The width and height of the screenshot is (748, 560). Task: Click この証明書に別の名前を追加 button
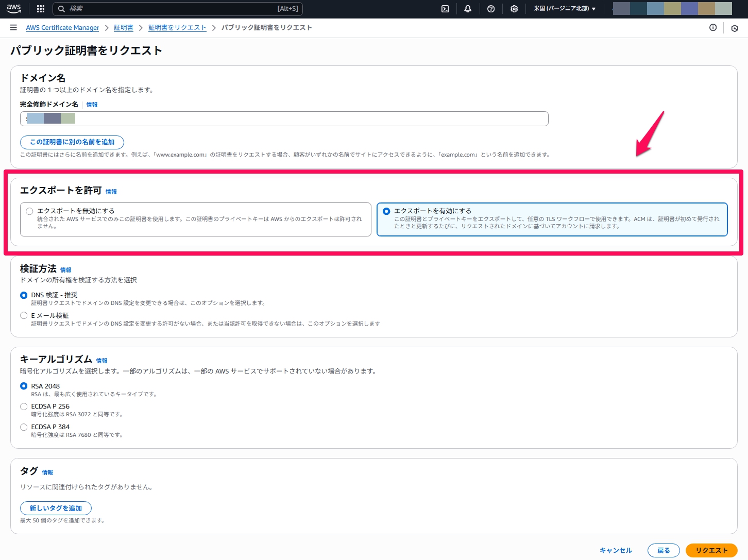point(72,142)
